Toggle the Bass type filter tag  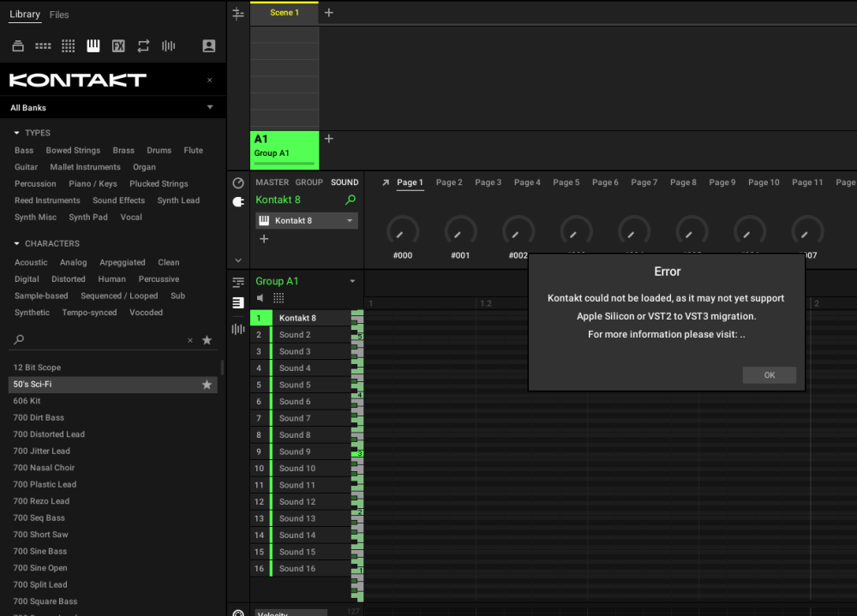pyautogui.click(x=24, y=150)
